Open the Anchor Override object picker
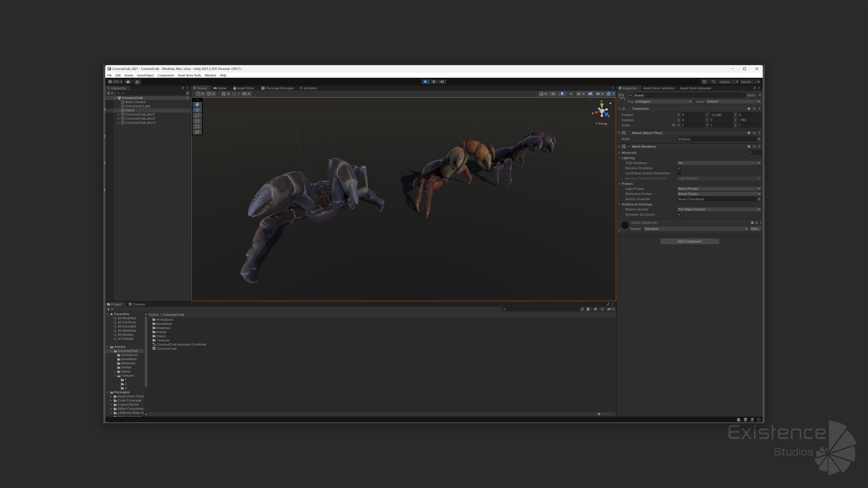 (x=759, y=199)
